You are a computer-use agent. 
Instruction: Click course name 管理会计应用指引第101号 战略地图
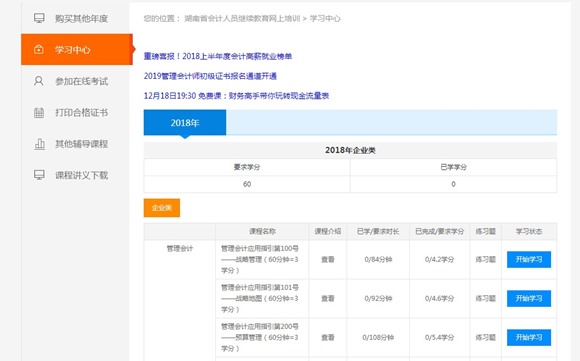[260, 298]
